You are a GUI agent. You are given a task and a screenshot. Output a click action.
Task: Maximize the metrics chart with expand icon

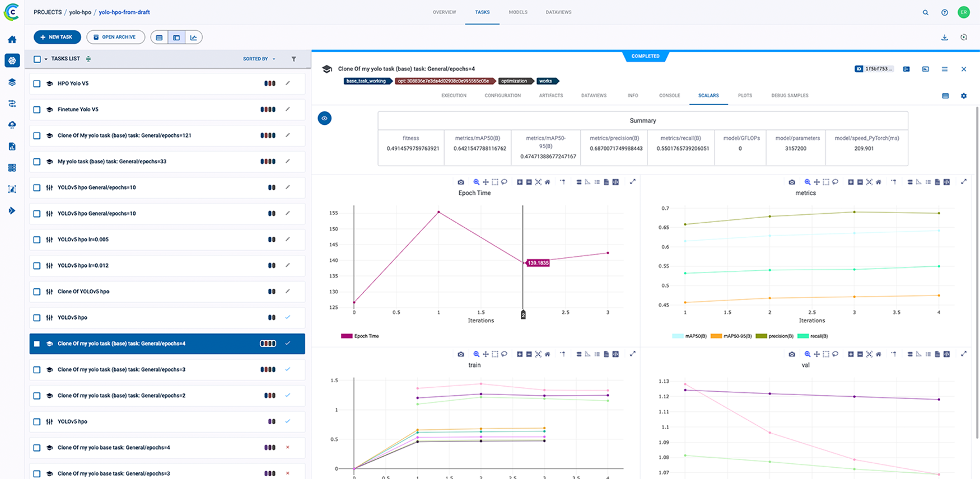pos(964,182)
